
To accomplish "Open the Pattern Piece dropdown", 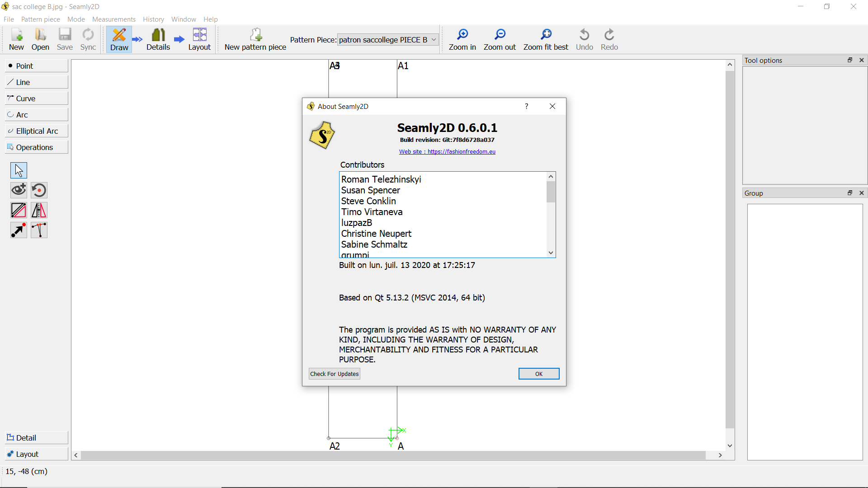I will click(388, 40).
